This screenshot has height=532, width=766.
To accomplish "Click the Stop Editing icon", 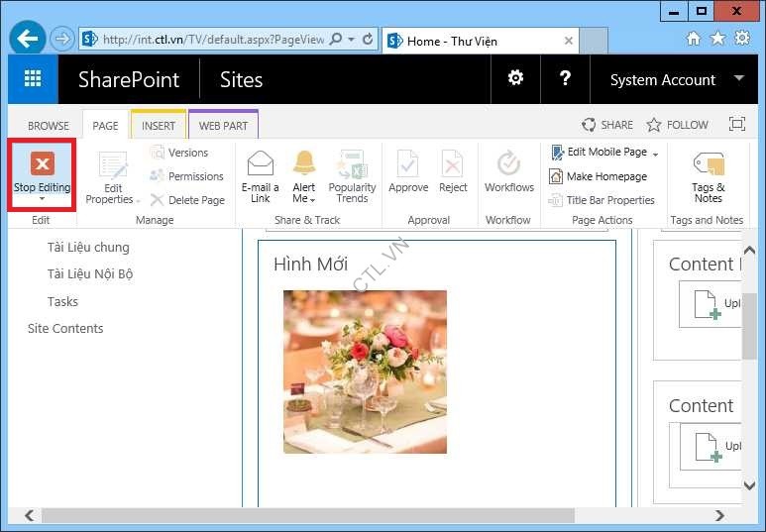I will [42, 164].
